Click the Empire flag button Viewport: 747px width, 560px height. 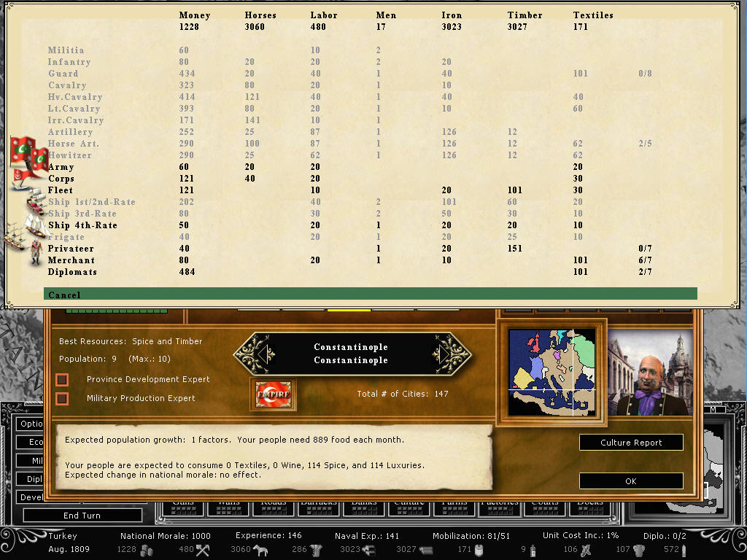(x=273, y=394)
